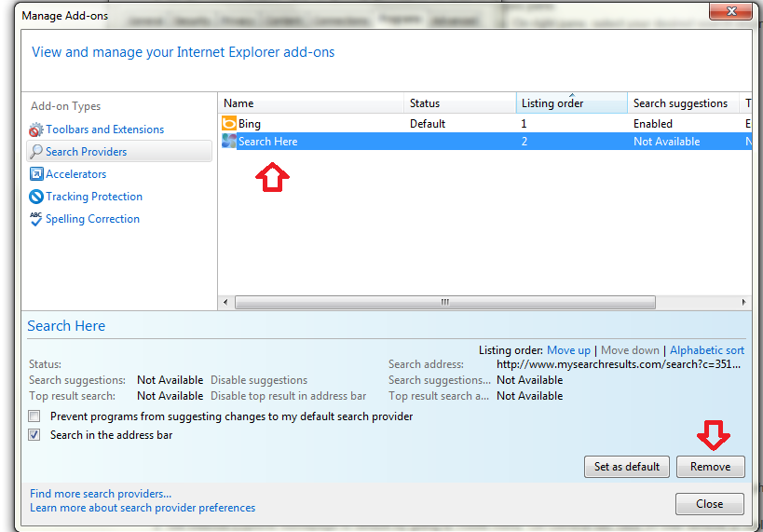Image resolution: width=763 pixels, height=532 pixels.
Task: Click listing order 2 for Search Here
Action: point(525,142)
